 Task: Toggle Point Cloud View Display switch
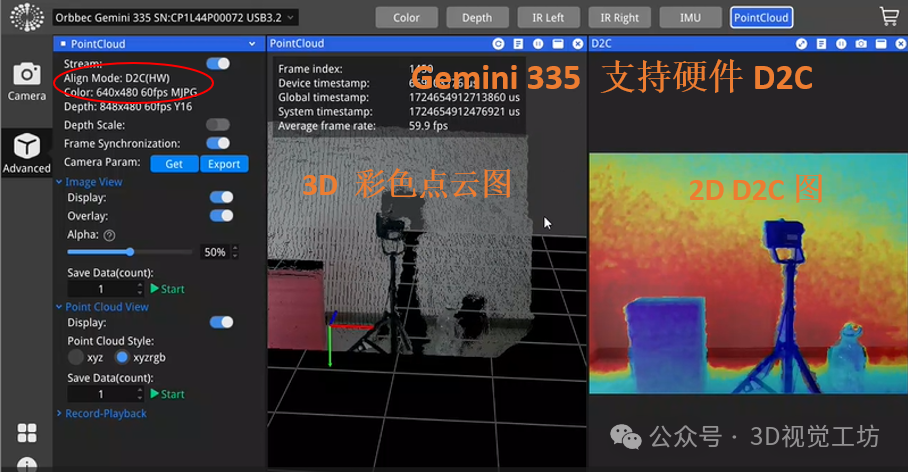(x=221, y=322)
